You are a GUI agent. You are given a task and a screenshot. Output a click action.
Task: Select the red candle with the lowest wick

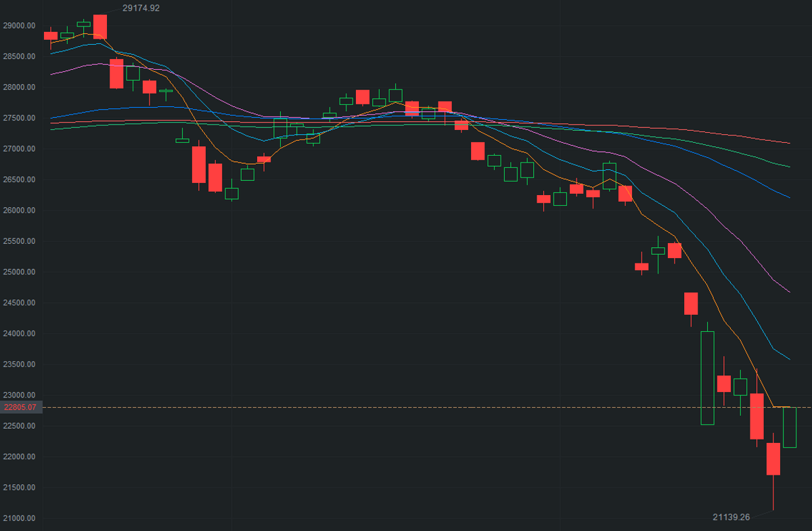(x=773, y=459)
